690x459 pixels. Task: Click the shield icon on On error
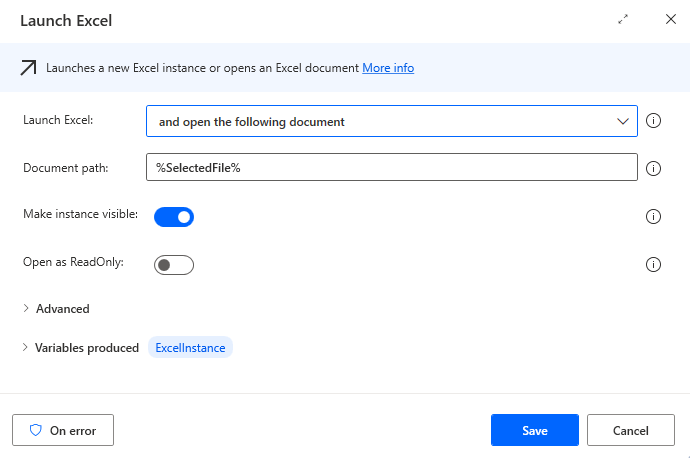click(36, 430)
